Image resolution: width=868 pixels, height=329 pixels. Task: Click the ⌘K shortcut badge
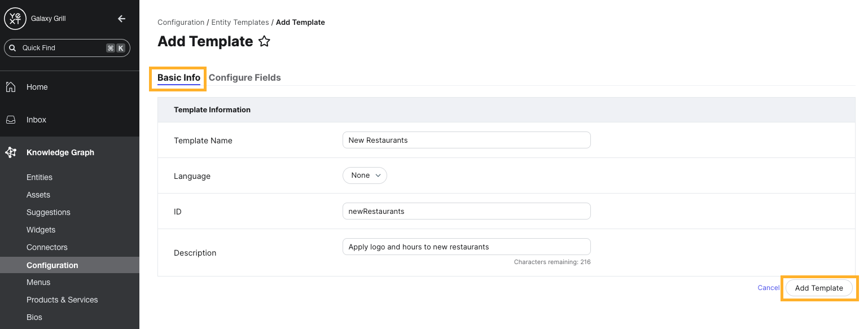(115, 47)
